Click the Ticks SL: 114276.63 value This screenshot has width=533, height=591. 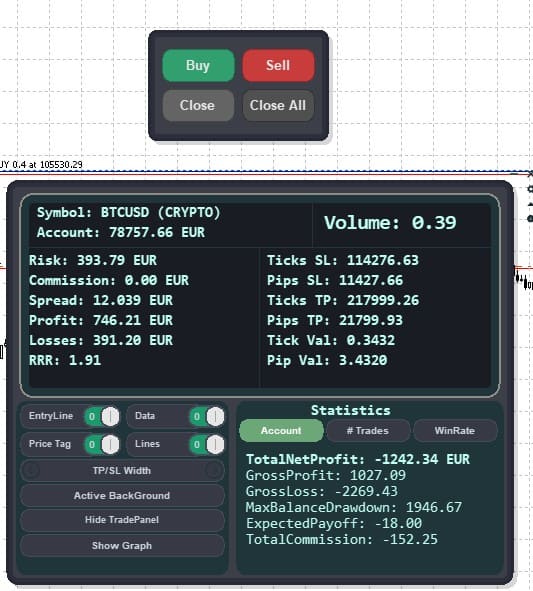[343, 260]
